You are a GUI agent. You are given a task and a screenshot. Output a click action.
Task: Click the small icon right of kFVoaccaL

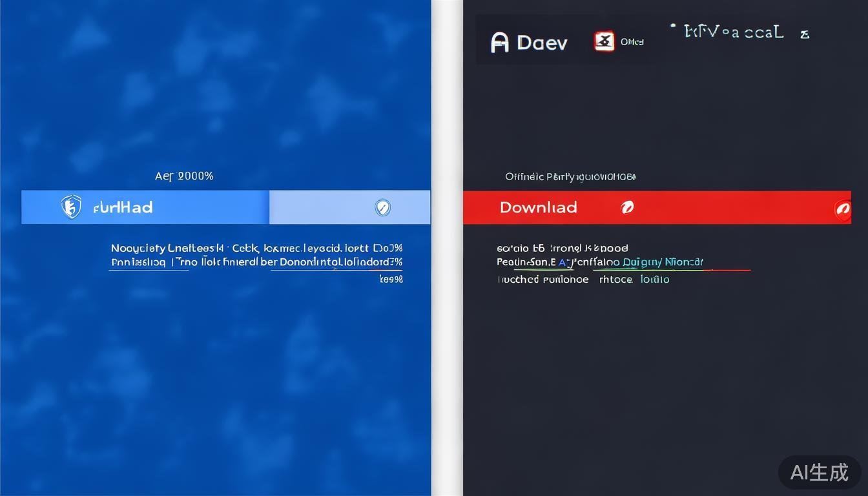coord(805,34)
